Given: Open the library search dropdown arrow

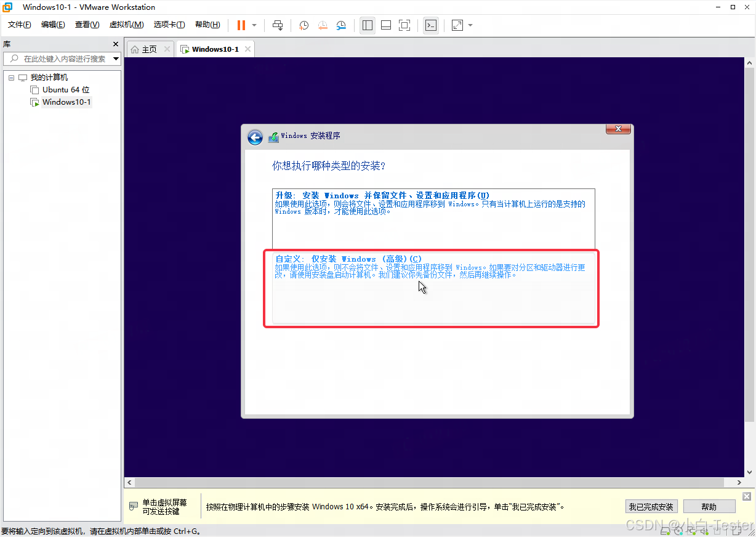Looking at the screenshot, I should [x=116, y=59].
